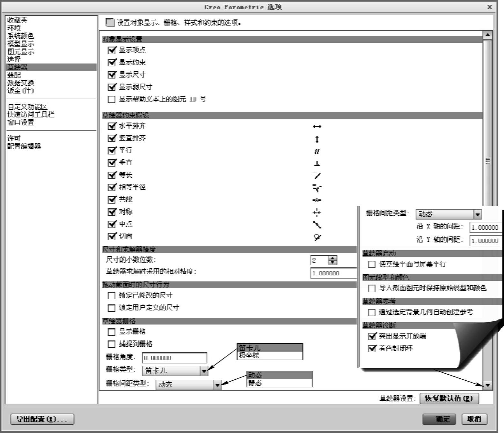The image size is (504, 433).
Task: Open the 配置编辑器 page
Action: (x=24, y=146)
